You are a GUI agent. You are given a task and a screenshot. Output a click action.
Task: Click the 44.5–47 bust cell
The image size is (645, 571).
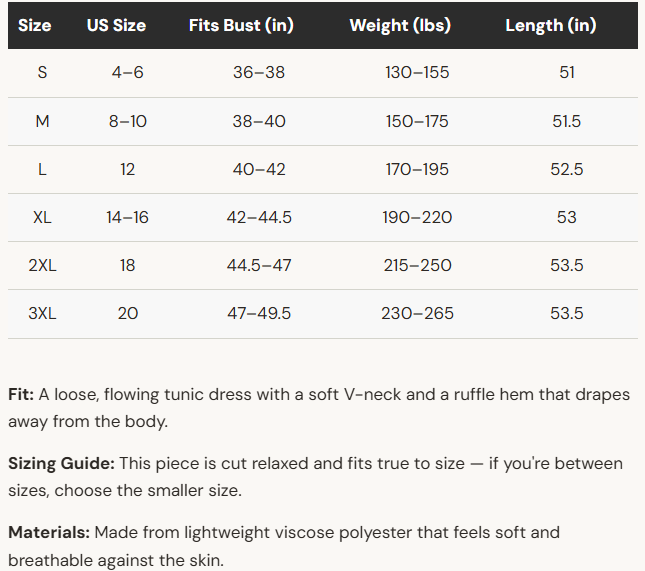pos(259,265)
